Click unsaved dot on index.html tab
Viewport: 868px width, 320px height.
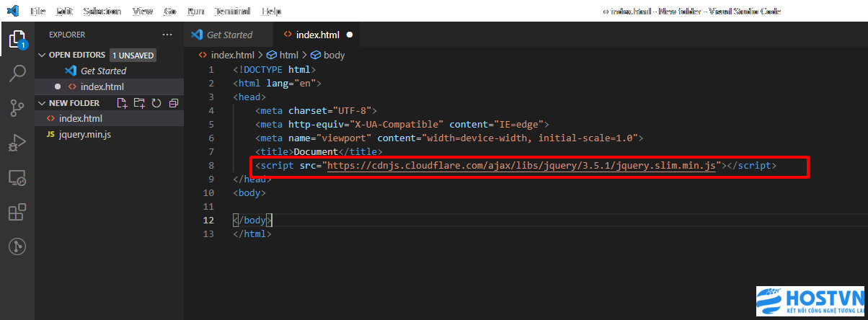coord(349,35)
